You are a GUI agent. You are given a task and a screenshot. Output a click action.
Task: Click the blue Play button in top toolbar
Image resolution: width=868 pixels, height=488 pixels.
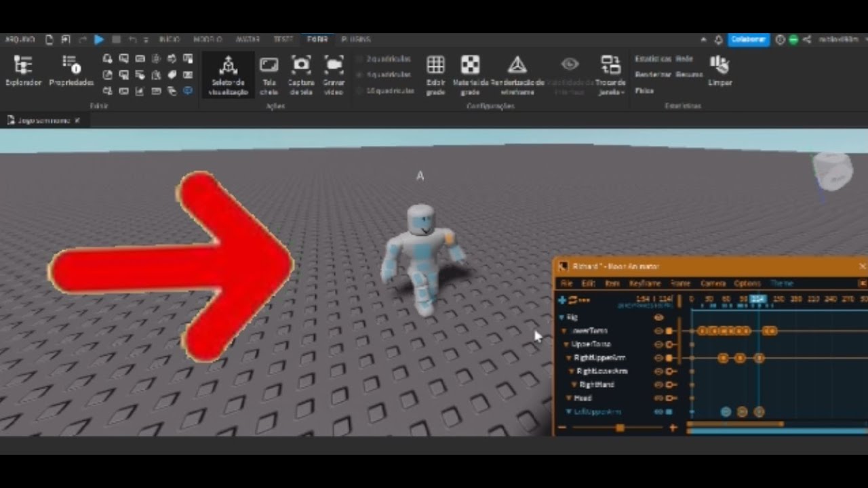(x=99, y=39)
